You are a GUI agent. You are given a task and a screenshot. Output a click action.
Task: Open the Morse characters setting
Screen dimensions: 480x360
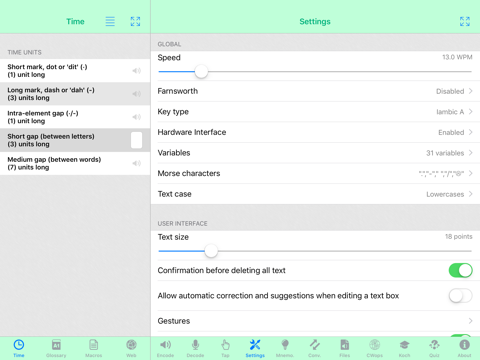pyautogui.click(x=315, y=174)
